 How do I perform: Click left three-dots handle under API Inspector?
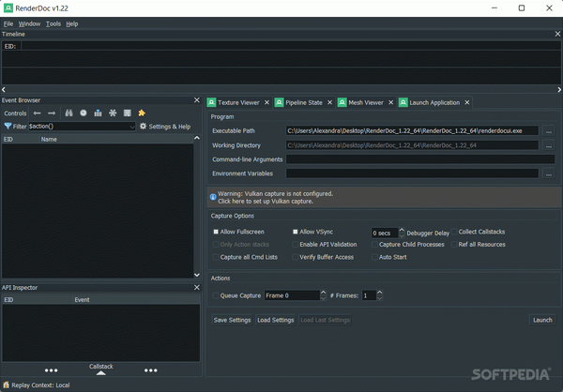click(51, 370)
